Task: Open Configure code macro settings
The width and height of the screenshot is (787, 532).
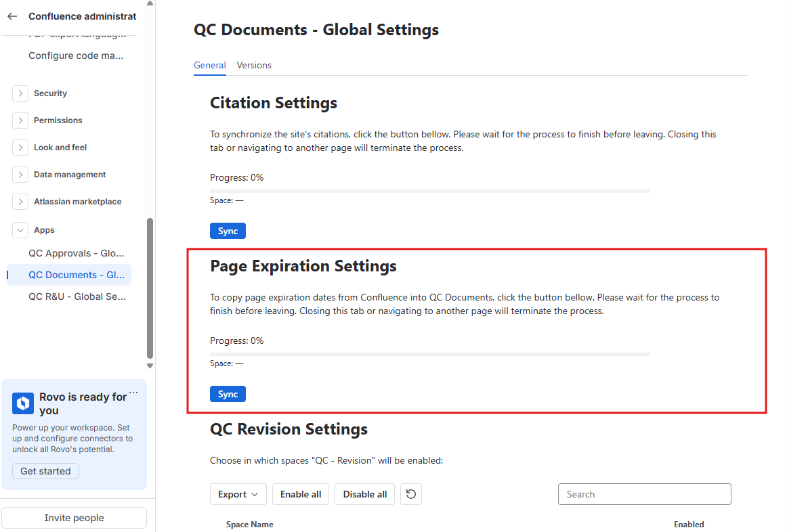Action: click(x=76, y=56)
